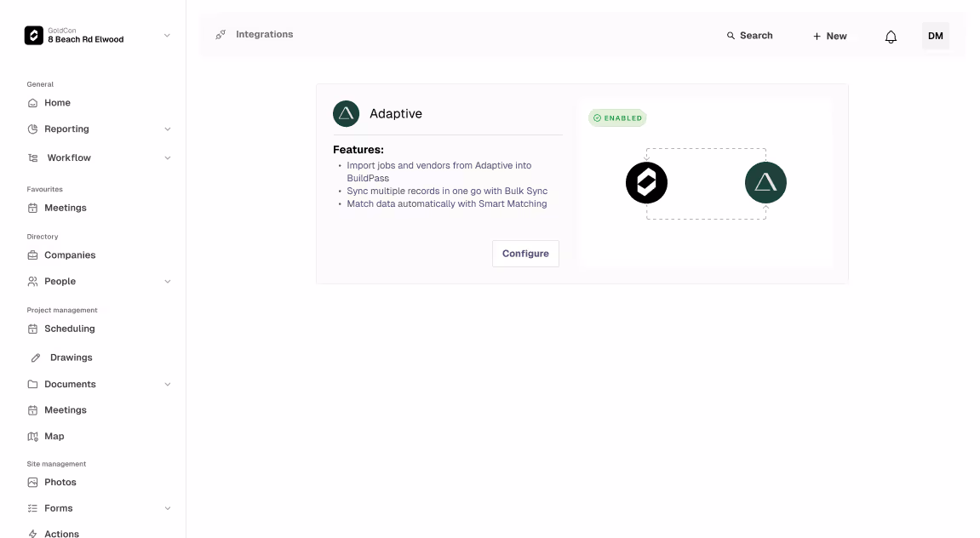Expand the Forms section chevron
Viewport: 980px width, 538px height.
[168, 509]
